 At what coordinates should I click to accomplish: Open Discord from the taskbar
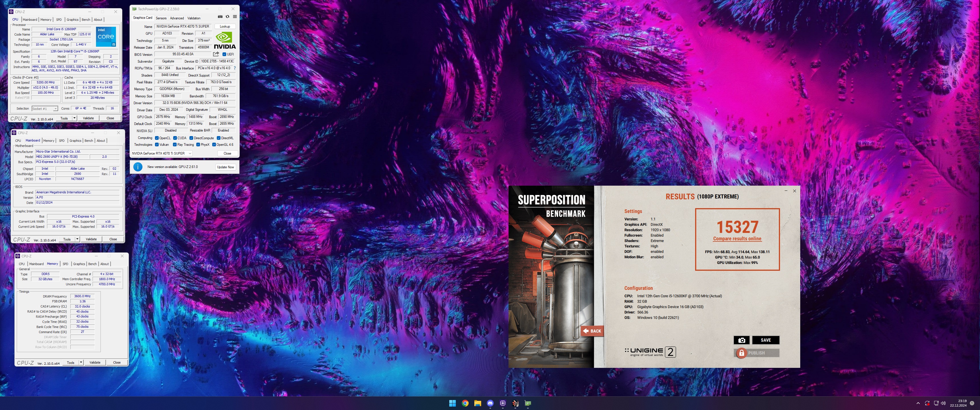[x=490, y=403]
